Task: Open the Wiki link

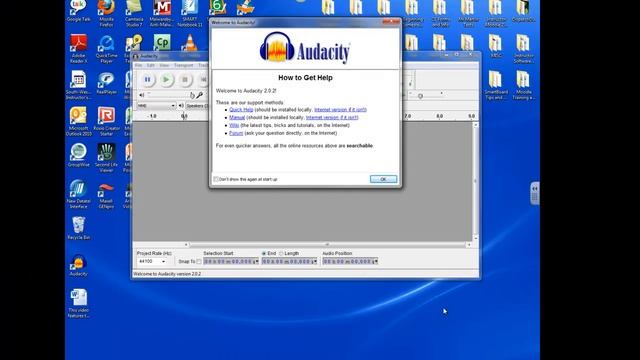Action: pos(234,125)
